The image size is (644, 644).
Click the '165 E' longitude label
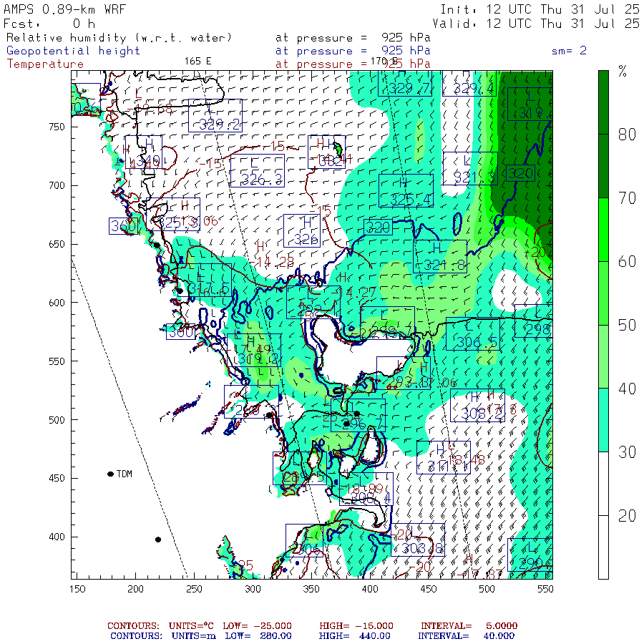tap(197, 62)
